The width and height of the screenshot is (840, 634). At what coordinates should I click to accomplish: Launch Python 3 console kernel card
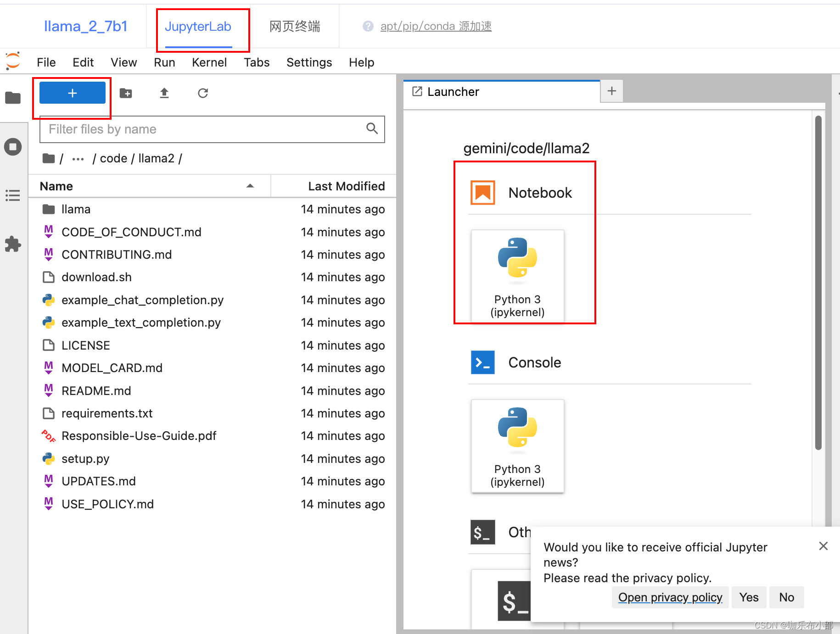tap(517, 446)
